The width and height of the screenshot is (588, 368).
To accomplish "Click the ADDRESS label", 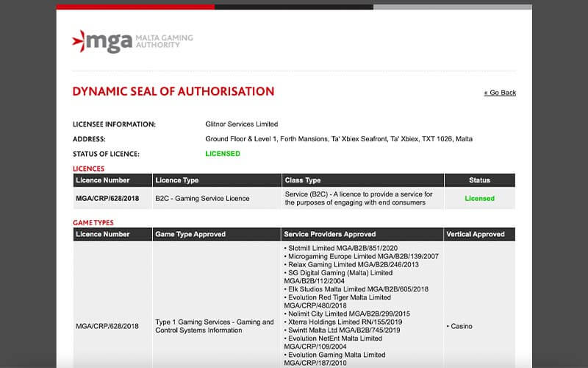I will pyautogui.click(x=89, y=139).
